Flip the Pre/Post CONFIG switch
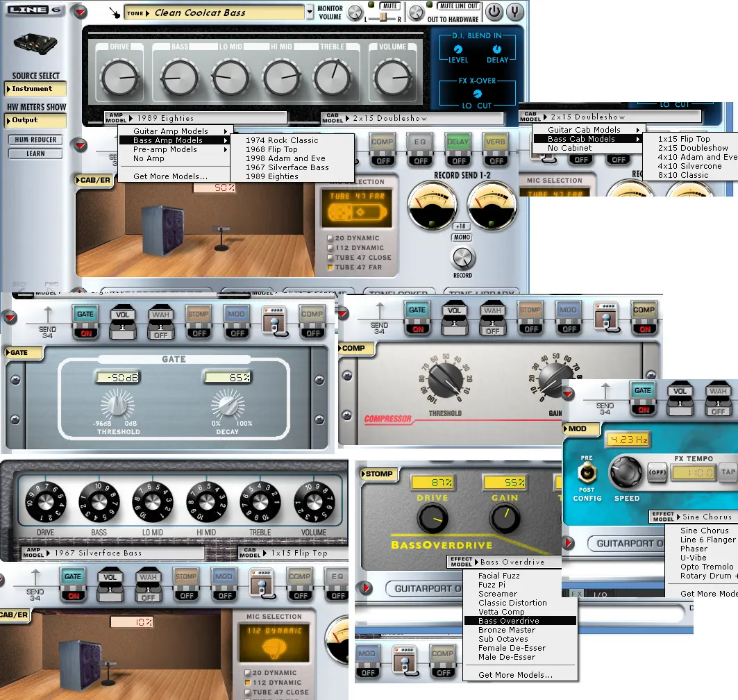738x700 pixels. click(x=587, y=473)
